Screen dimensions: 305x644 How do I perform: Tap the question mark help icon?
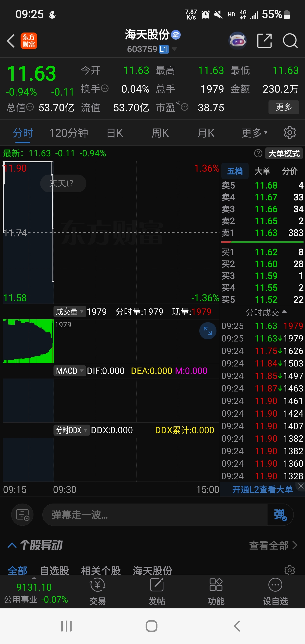click(258, 153)
